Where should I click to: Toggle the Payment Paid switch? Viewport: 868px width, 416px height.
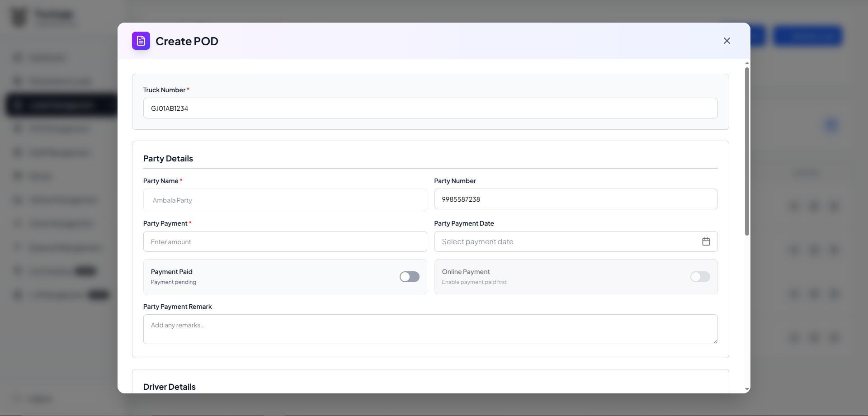point(409,277)
